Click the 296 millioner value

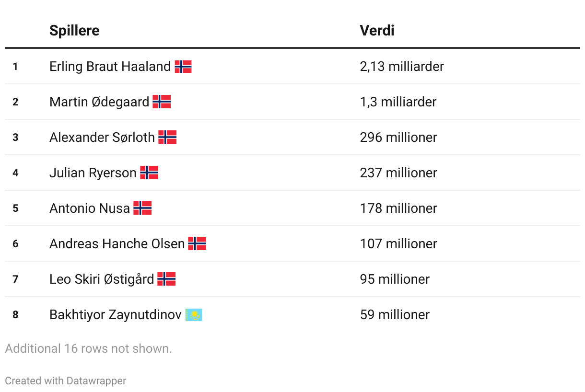point(398,138)
